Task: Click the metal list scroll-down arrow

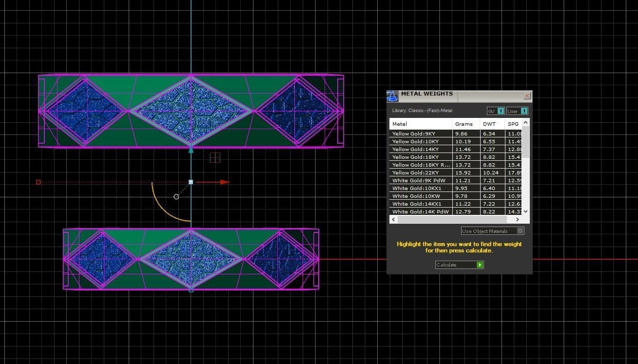Action: point(525,212)
